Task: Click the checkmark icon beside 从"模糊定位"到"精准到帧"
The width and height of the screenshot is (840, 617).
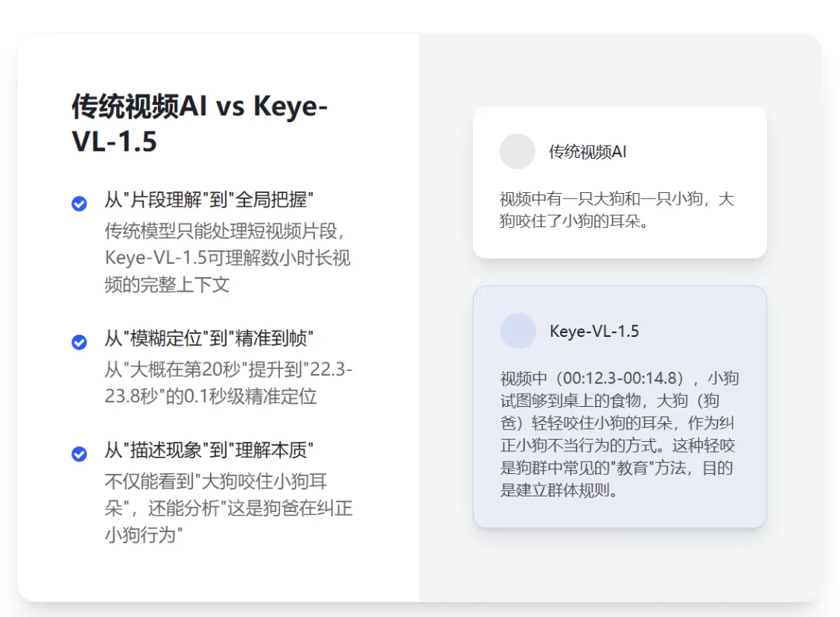Action: click(79, 342)
